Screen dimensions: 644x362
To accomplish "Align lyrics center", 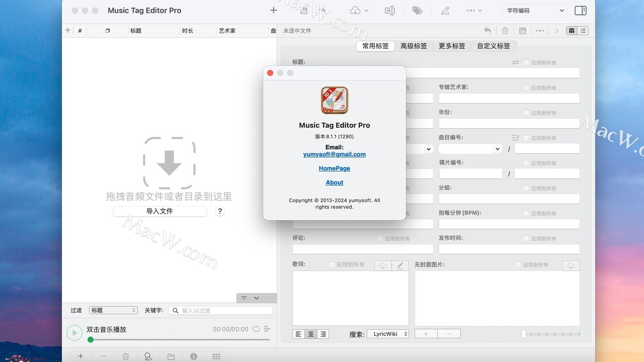I will point(311,334).
